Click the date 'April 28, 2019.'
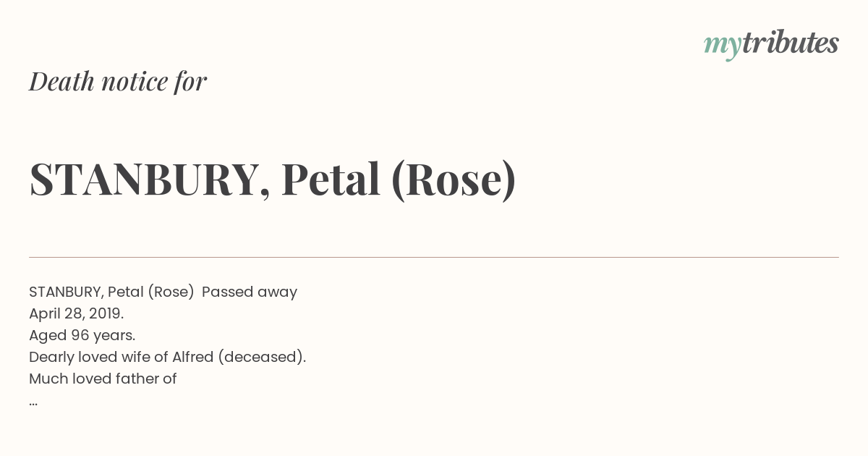Screen dimensions: 868x456 point(76,313)
